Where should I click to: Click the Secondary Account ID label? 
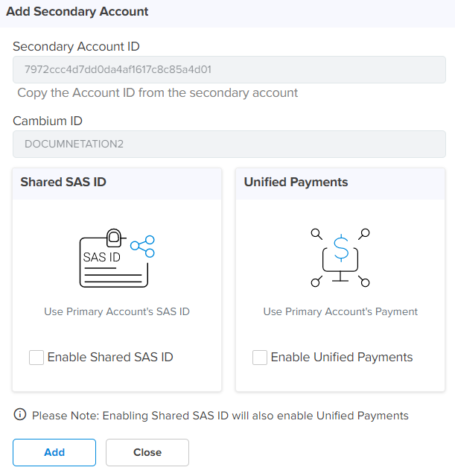76,47
